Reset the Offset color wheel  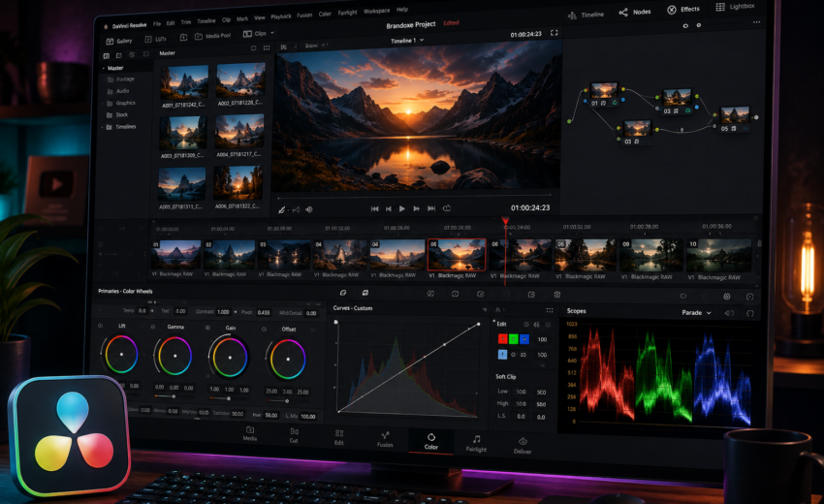click(265, 330)
